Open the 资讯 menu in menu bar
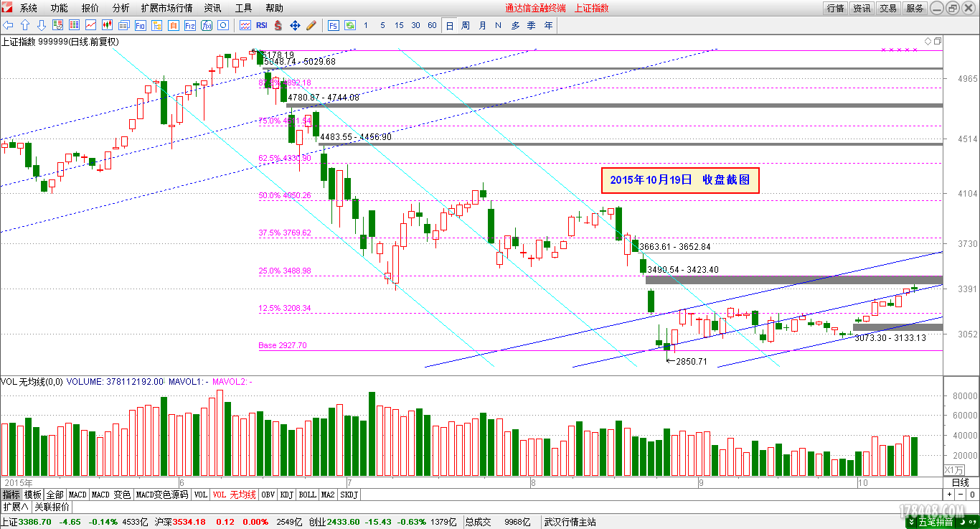Viewport: 980px width, 529px height. point(212,8)
